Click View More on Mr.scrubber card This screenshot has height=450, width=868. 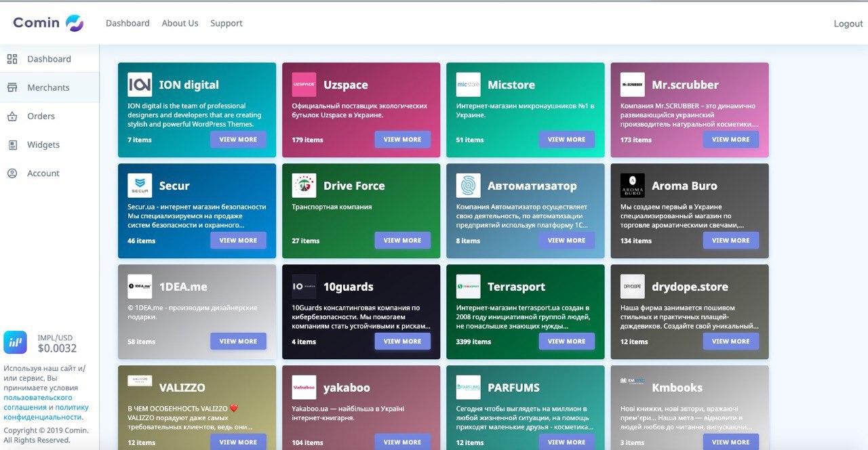tap(731, 140)
